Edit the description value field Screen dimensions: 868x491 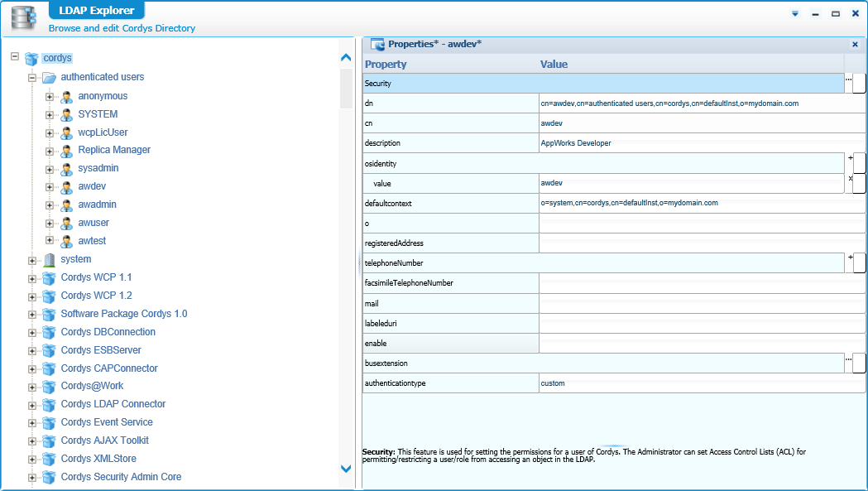pyautogui.click(x=702, y=143)
